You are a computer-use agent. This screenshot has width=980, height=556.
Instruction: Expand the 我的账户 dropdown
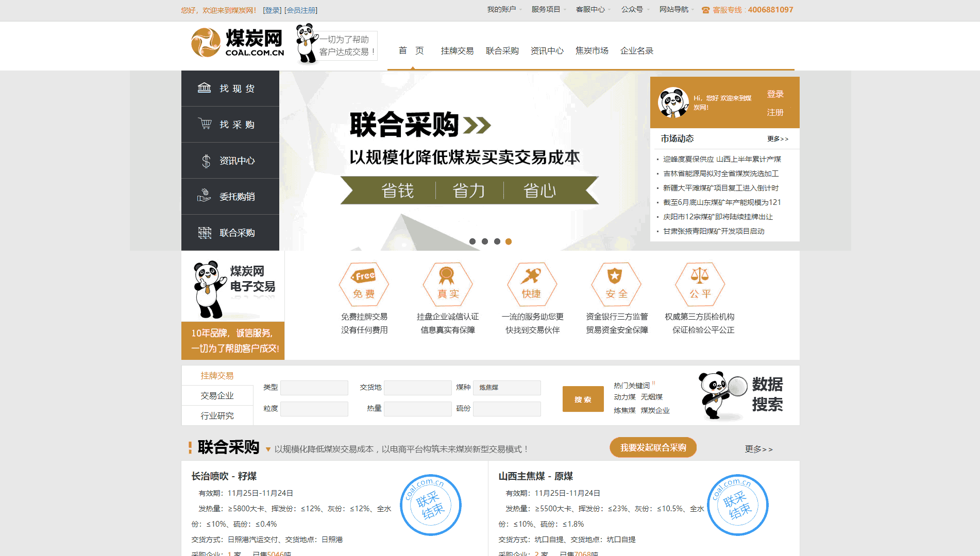pos(504,9)
